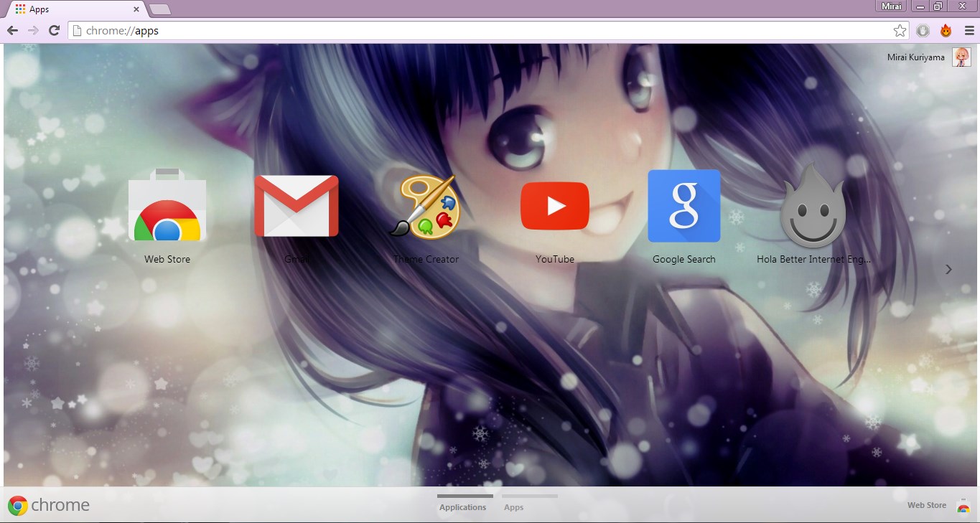Go forward to the next page
980x523 pixels.
[33, 31]
